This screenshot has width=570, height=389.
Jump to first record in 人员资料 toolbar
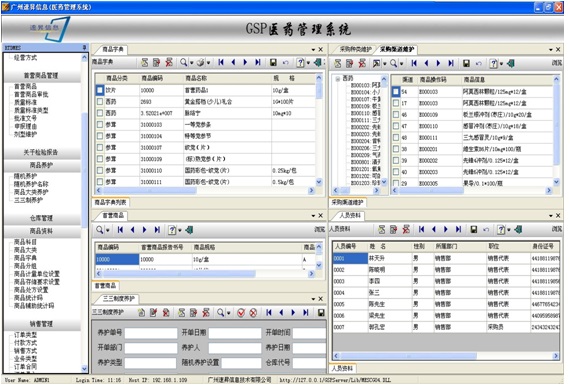(421, 229)
